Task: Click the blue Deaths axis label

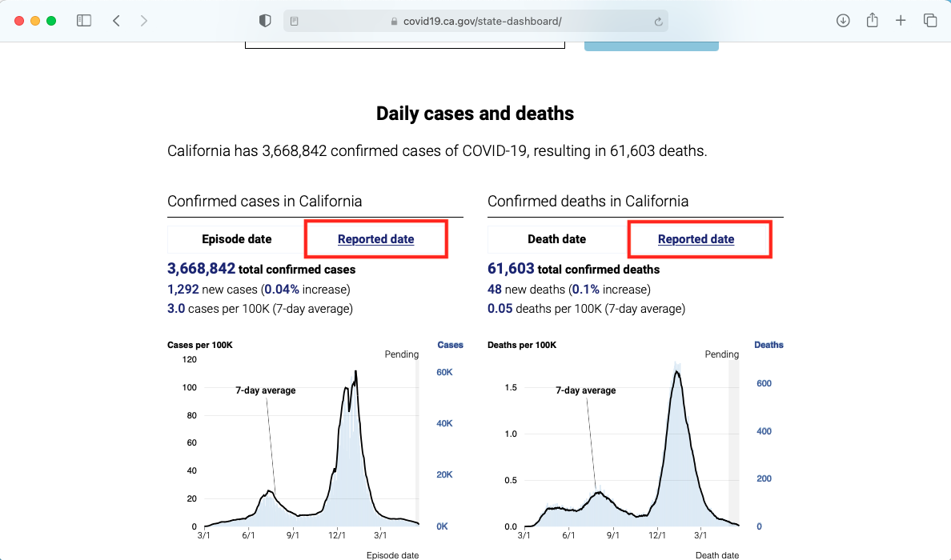Action: (x=768, y=345)
